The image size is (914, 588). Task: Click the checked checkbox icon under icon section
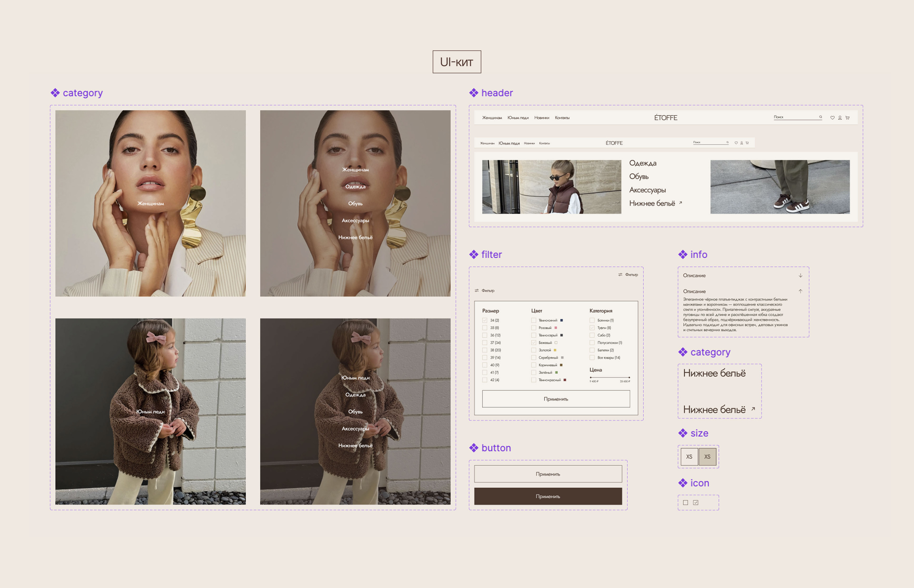click(x=696, y=503)
